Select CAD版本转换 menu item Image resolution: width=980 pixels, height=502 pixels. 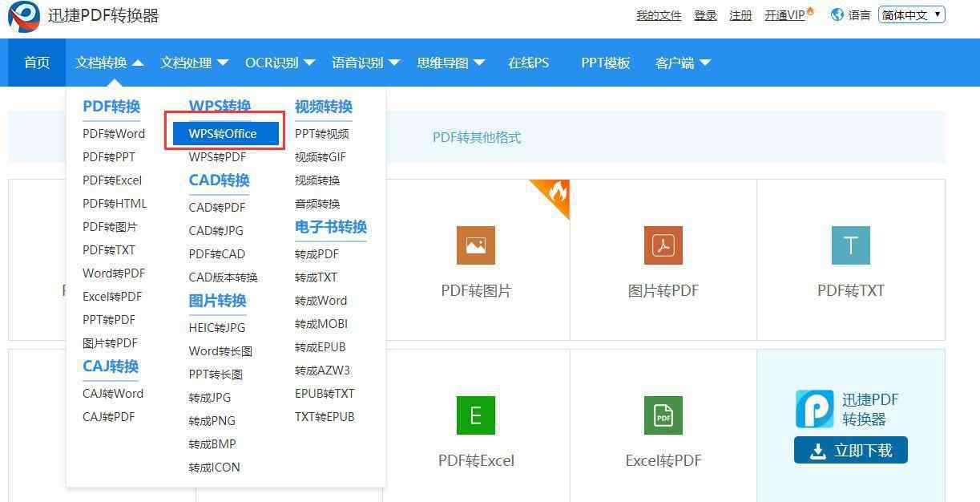tap(224, 277)
